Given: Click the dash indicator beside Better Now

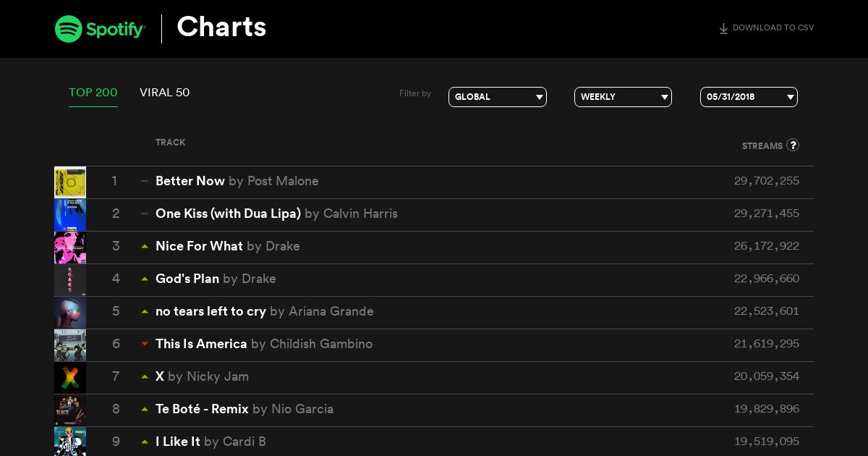Looking at the screenshot, I should tap(145, 181).
